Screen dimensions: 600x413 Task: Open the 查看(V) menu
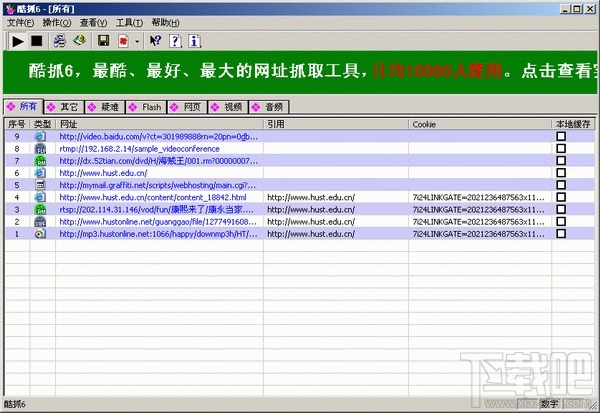pos(93,23)
